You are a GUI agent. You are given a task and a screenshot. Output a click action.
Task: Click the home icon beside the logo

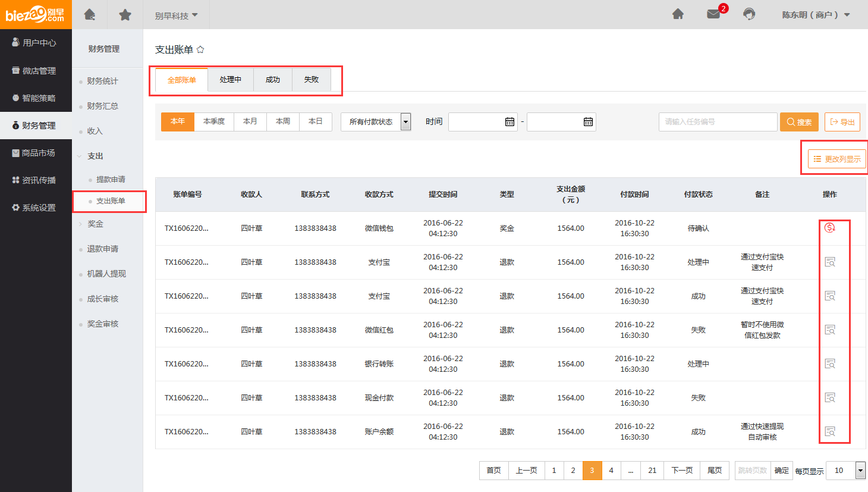point(90,14)
